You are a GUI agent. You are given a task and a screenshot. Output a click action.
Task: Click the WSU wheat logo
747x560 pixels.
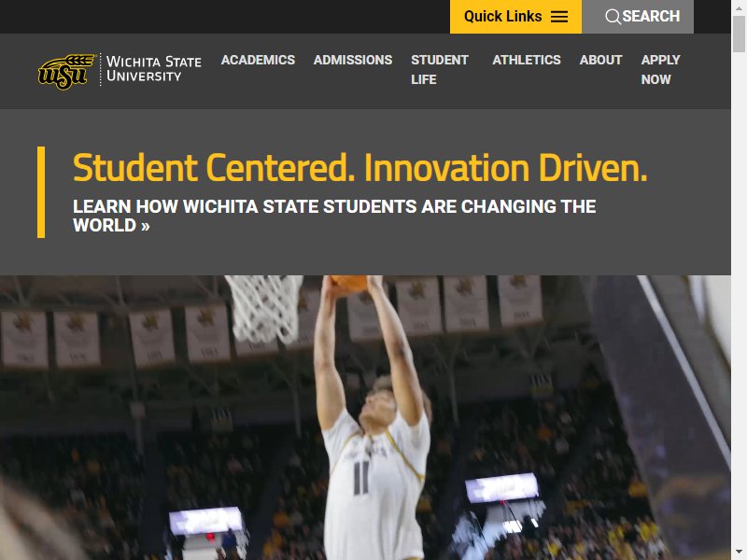tap(65, 72)
